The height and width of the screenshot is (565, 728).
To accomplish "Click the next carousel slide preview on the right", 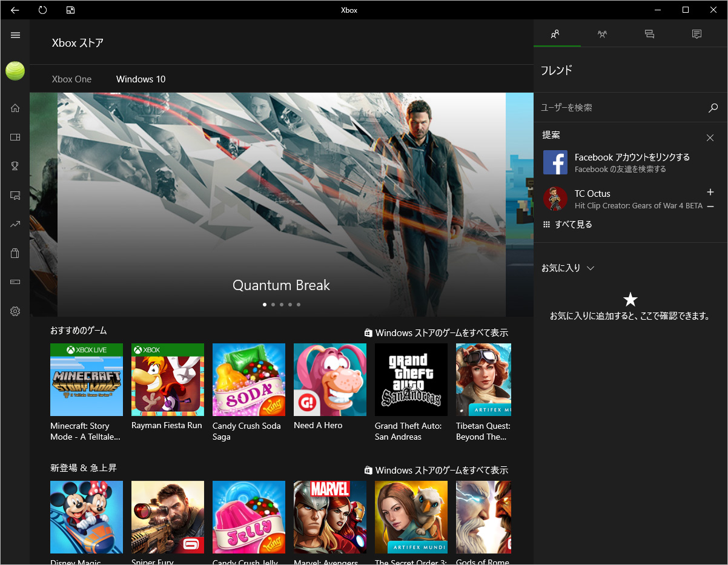I will 520,205.
